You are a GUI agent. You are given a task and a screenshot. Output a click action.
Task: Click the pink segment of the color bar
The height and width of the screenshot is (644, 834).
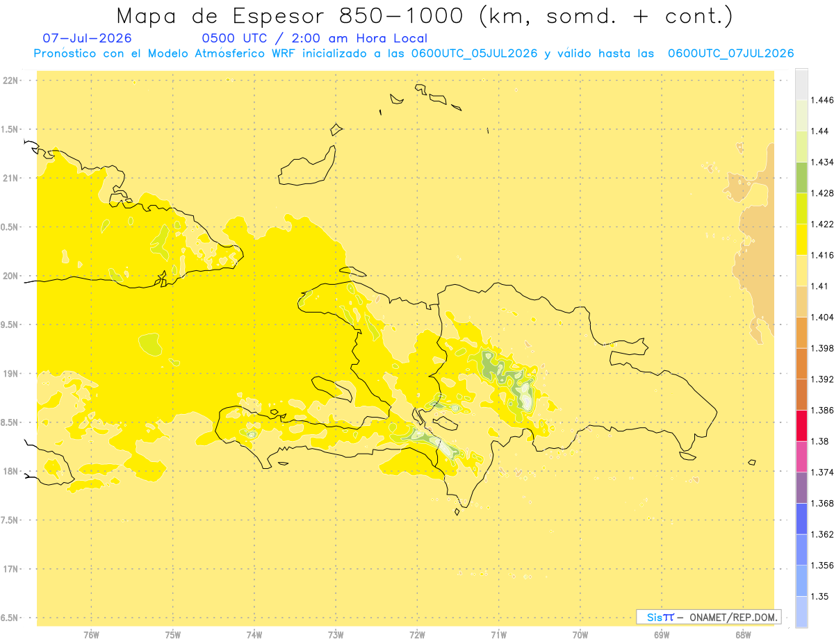[x=801, y=456]
